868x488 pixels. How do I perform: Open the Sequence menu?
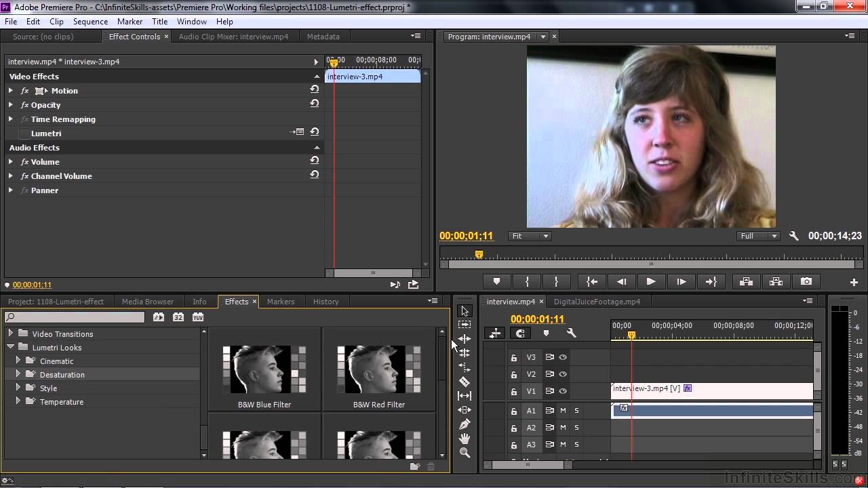click(90, 22)
